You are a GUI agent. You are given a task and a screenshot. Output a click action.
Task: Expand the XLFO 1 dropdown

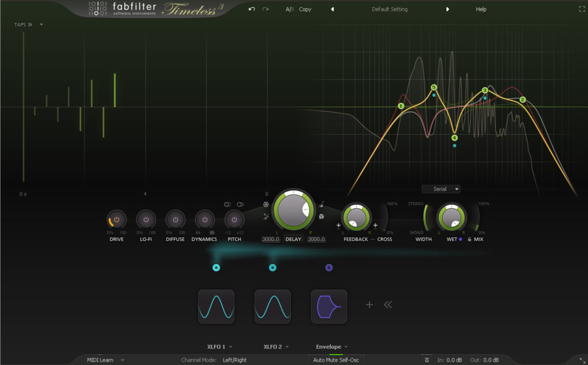click(219, 346)
